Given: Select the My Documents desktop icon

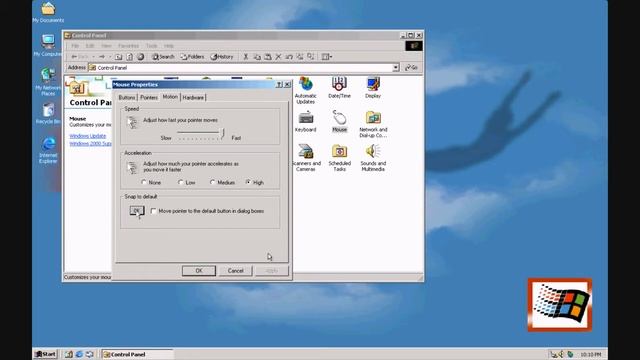Looking at the screenshot, I should pos(48,12).
